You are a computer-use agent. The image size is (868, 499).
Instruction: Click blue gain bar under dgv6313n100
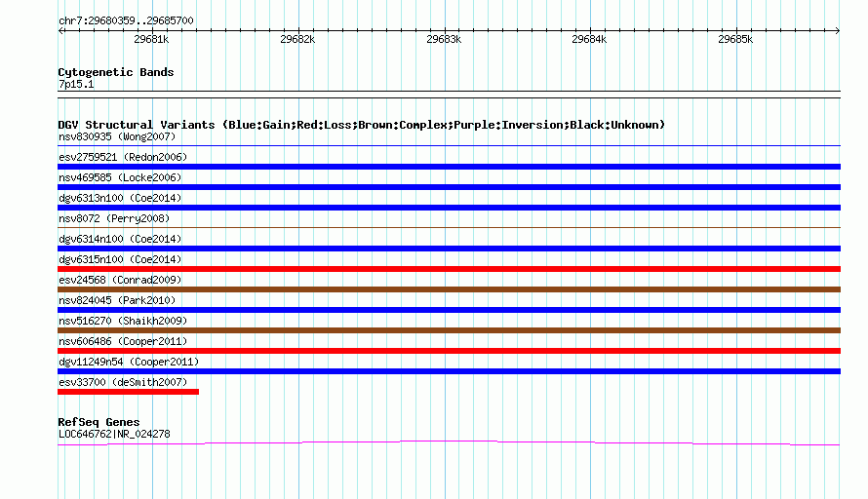(449, 208)
